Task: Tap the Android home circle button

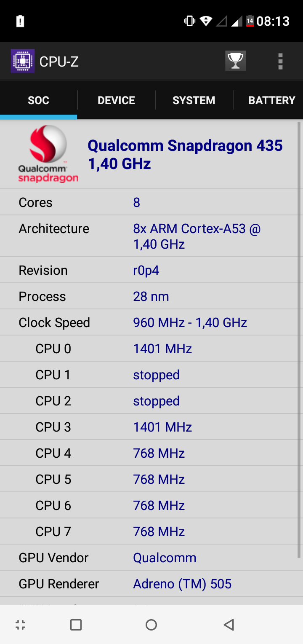Action: [x=151, y=625]
